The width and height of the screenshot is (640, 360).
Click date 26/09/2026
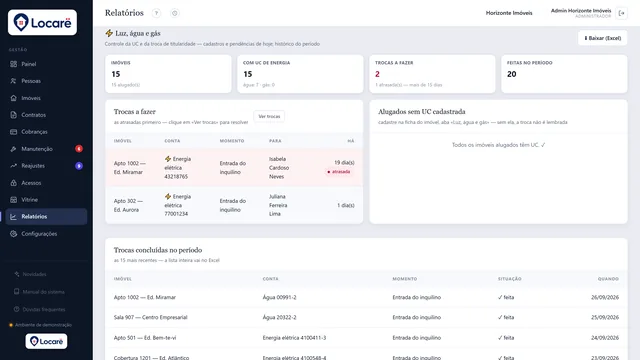pos(605,297)
